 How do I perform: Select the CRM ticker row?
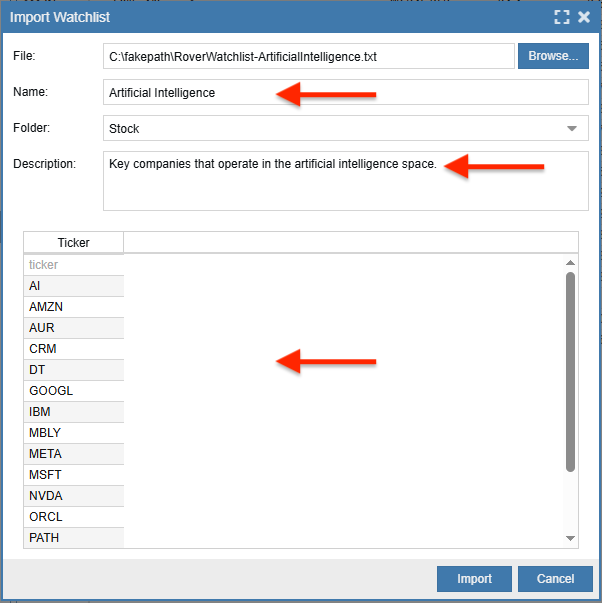point(73,349)
